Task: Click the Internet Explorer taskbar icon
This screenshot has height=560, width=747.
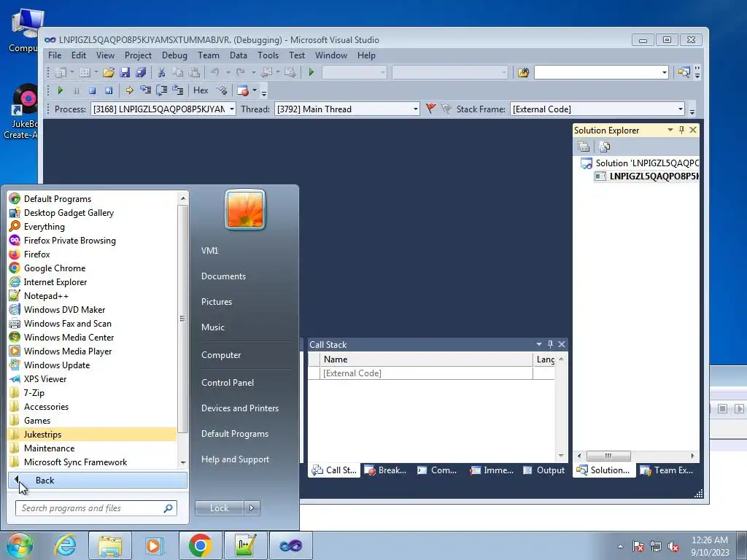Action: [x=65, y=545]
